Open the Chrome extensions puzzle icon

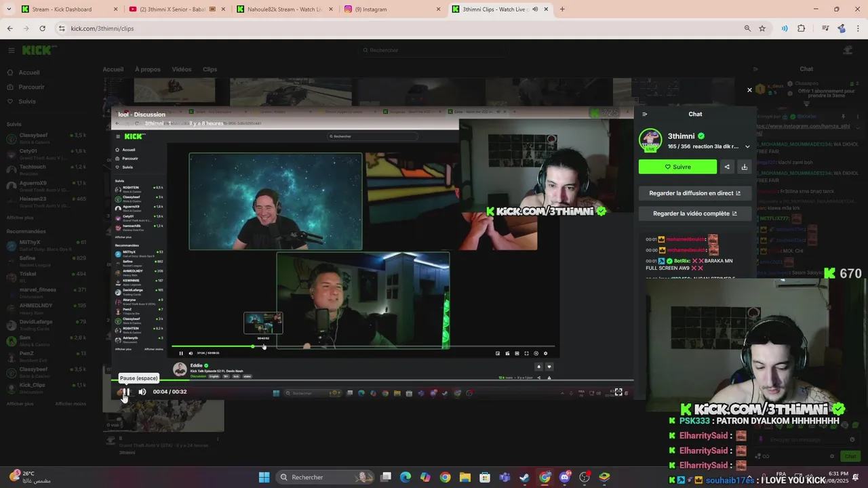(802, 28)
